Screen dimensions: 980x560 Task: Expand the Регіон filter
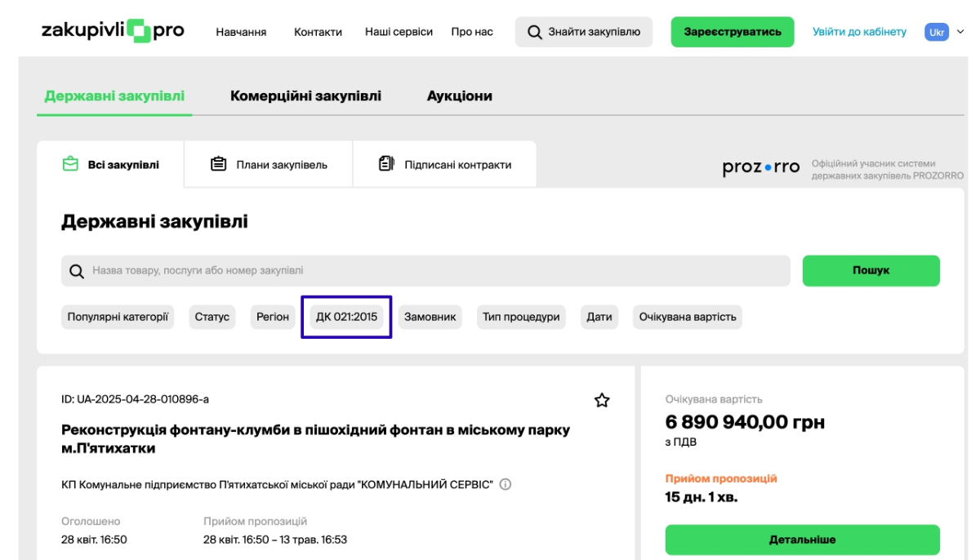click(x=273, y=317)
